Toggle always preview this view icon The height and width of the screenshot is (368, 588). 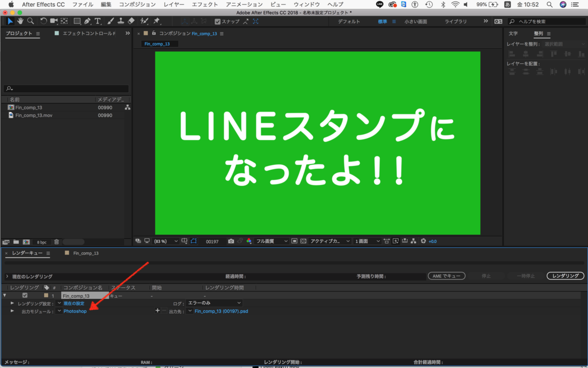tap(138, 241)
